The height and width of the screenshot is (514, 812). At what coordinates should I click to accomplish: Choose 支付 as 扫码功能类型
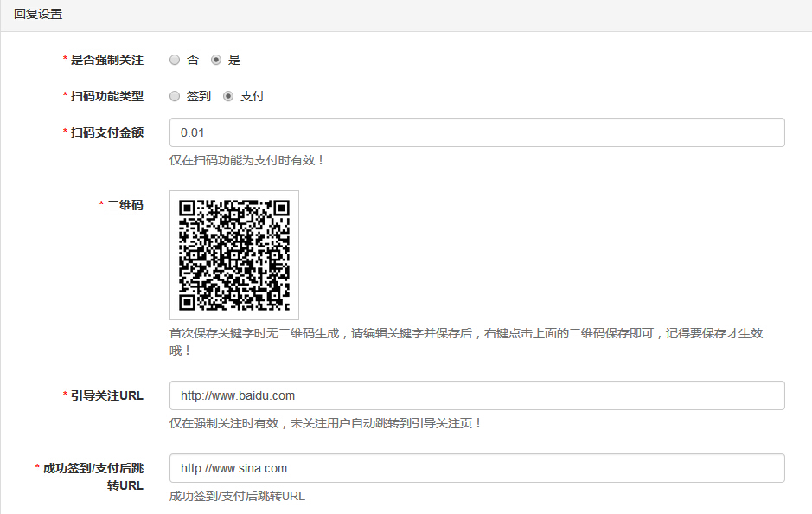tap(228, 96)
